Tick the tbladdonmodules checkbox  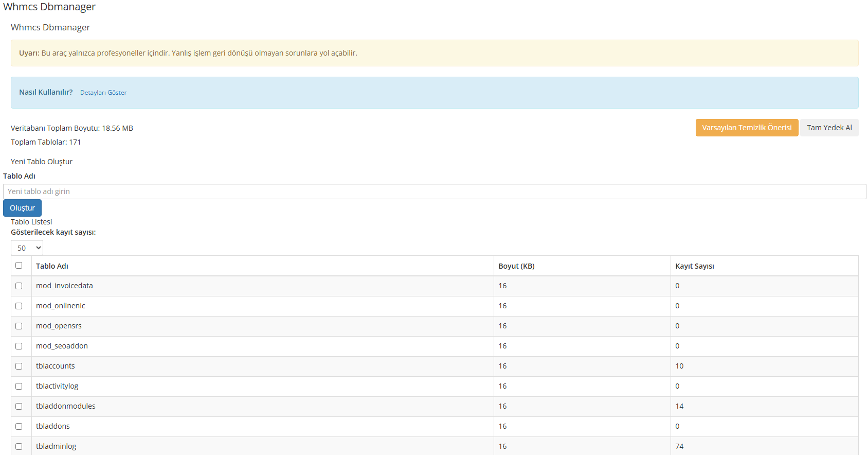click(19, 406)
